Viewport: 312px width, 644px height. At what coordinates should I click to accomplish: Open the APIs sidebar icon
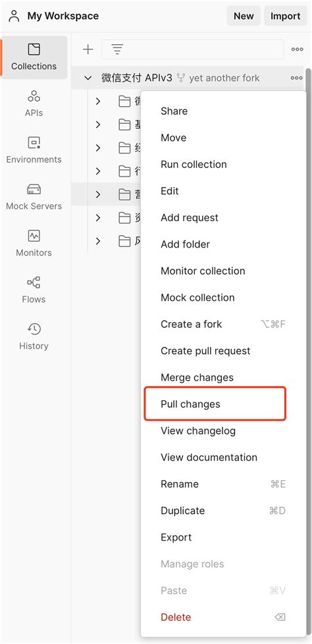click(x=34, y=104)
